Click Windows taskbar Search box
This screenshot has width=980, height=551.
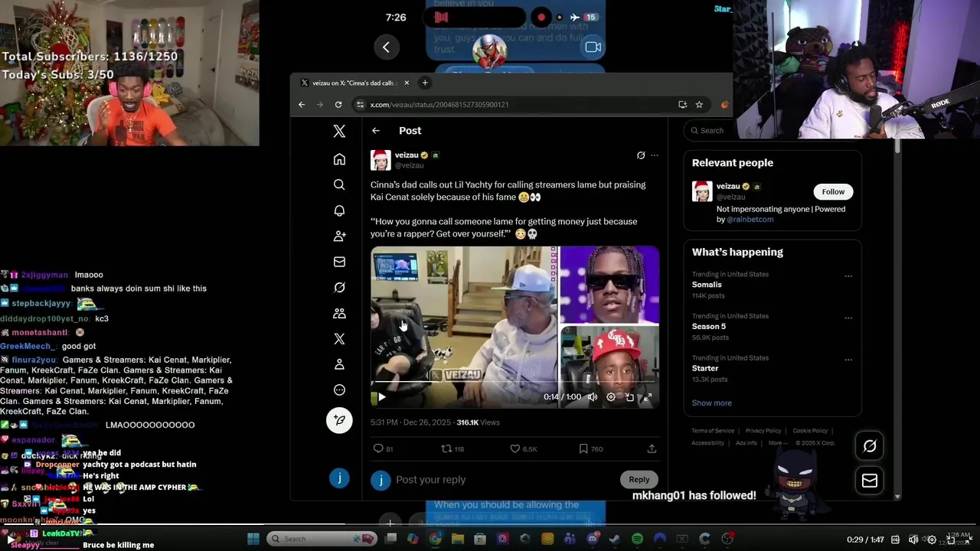point(322,539)
